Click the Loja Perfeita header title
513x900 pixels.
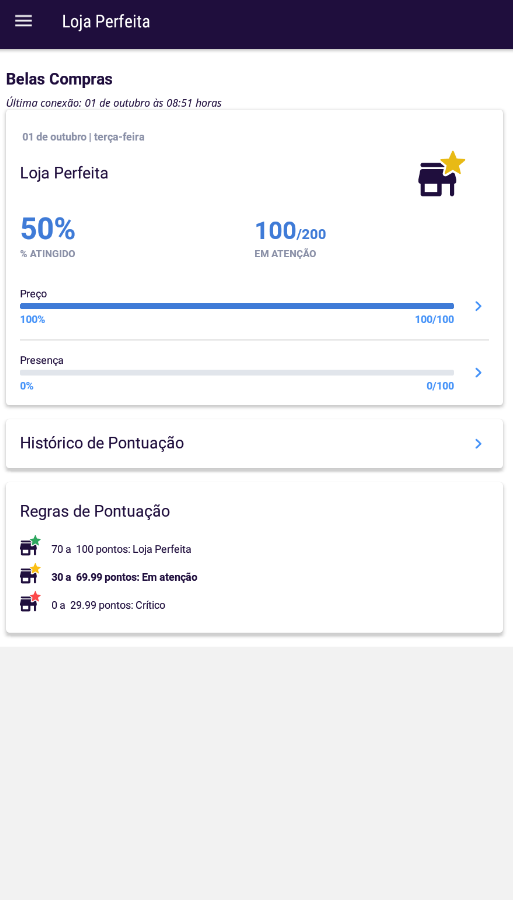pos(106,22)
